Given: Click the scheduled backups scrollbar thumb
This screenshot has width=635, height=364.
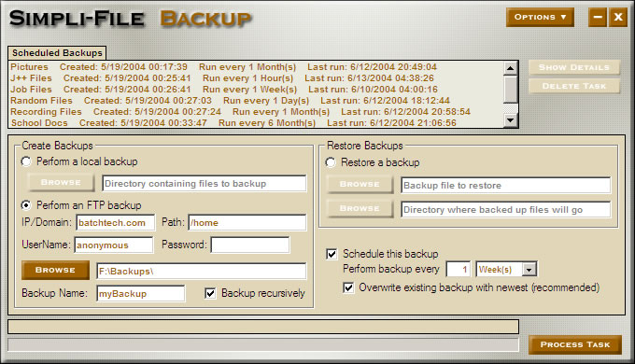Looking at the screenshot, I should tap(510, 89).
